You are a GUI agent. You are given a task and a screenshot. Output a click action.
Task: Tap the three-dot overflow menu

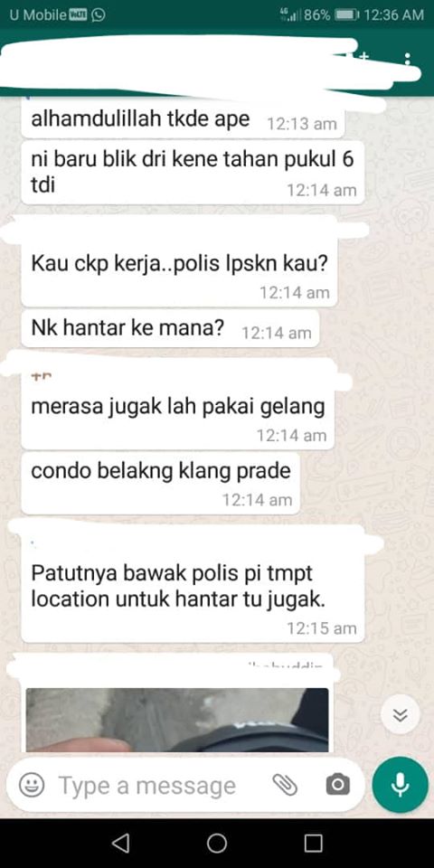click(408, 59)
